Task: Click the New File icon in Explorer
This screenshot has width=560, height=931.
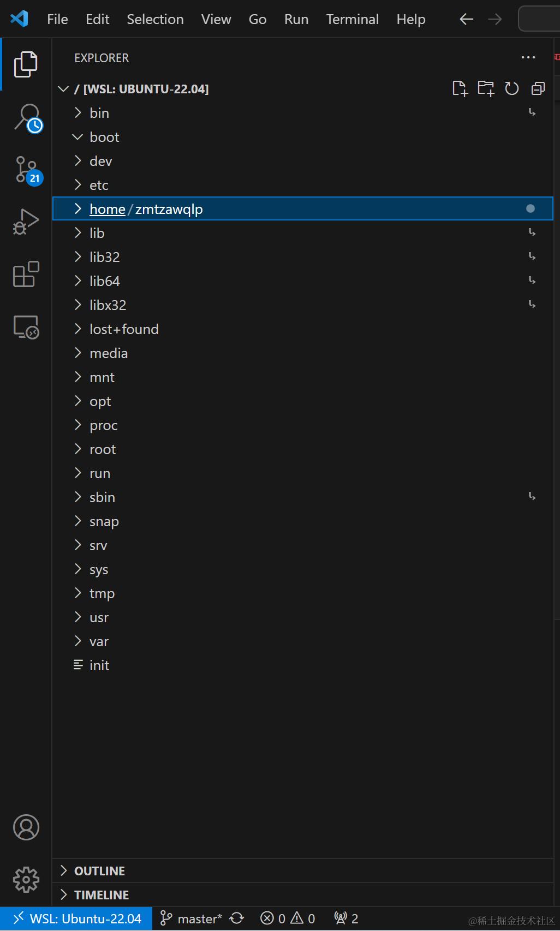Action: 460,88
